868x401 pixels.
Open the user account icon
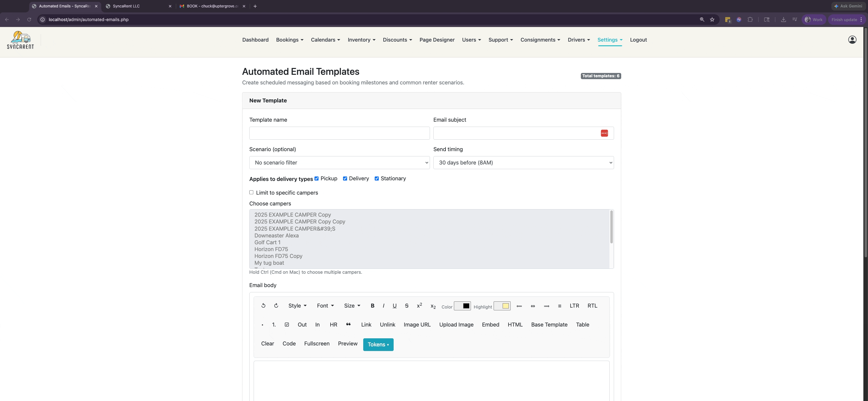point(852,40)
